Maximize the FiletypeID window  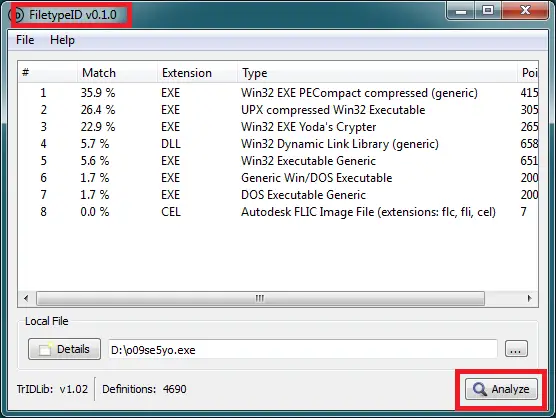tap(488, 10)
